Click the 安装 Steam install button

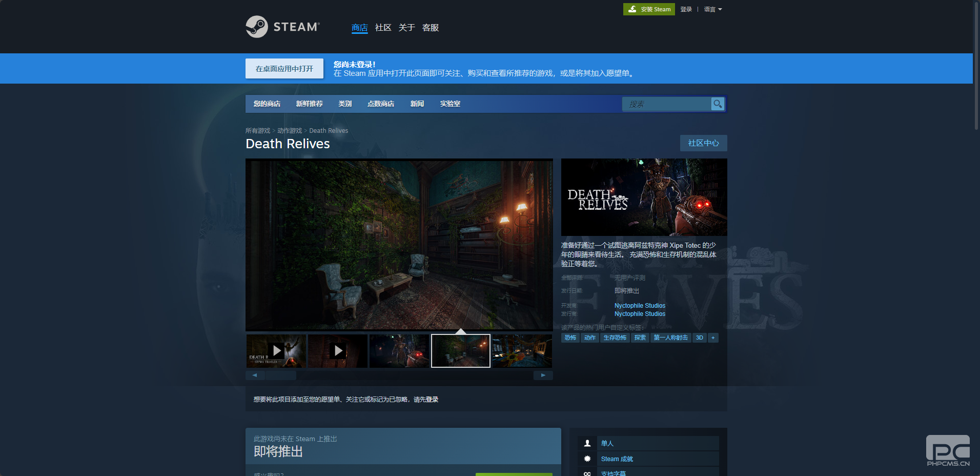pyautogui.click(x=649, y=9)
